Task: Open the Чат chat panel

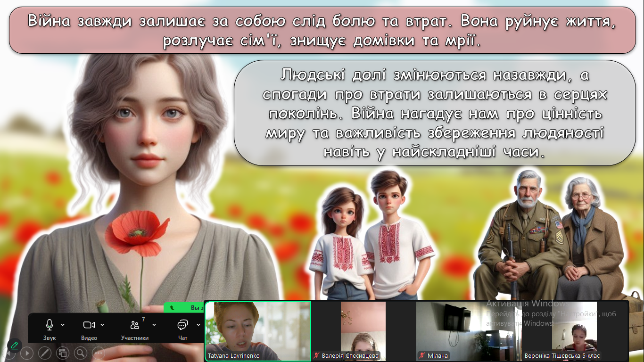Action: click(182, 325)
